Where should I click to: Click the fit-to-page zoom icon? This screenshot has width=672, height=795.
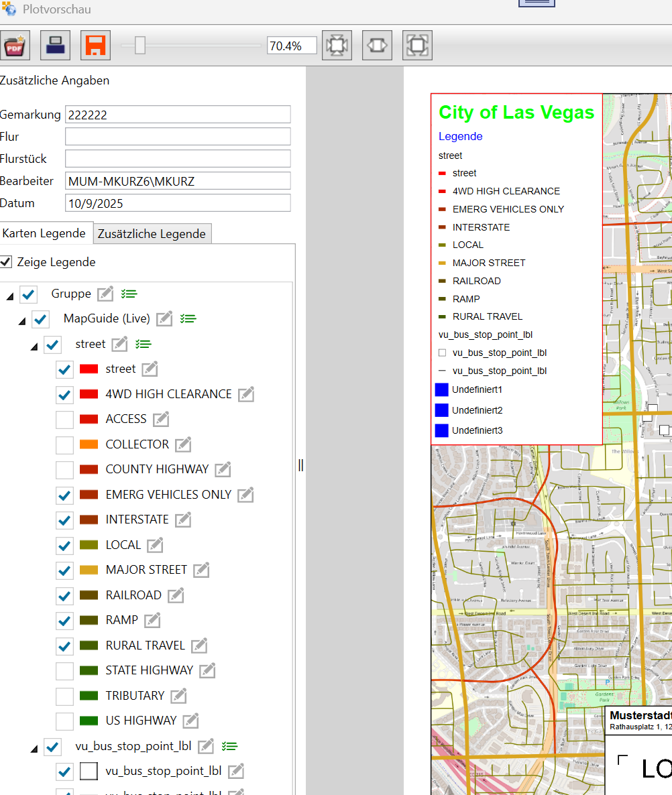(337, 46)
